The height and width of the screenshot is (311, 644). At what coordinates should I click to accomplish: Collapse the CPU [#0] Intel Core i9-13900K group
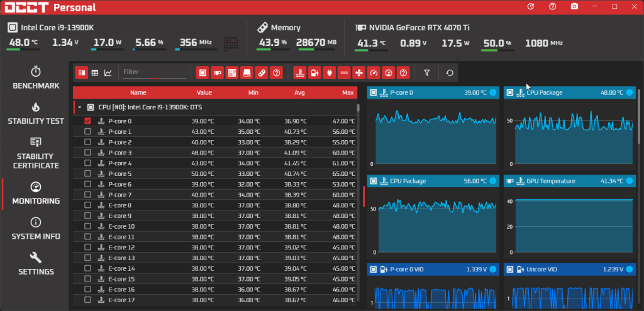click(80, 107)
